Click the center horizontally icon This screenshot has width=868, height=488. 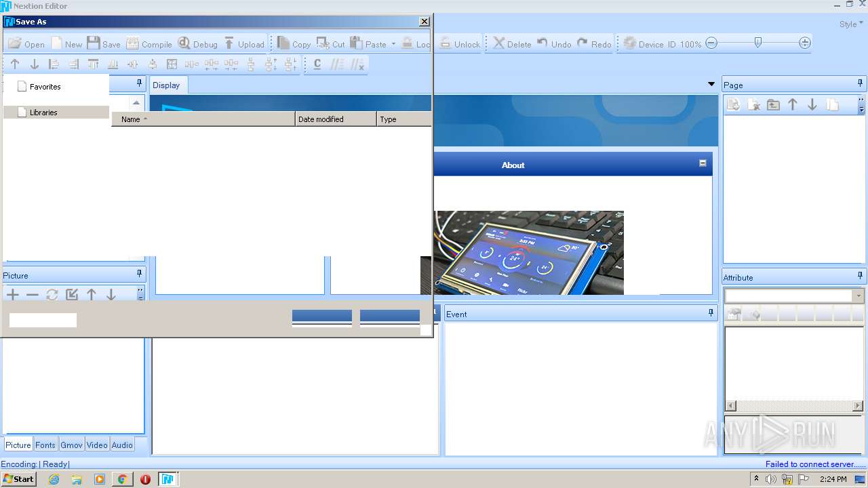132,64
